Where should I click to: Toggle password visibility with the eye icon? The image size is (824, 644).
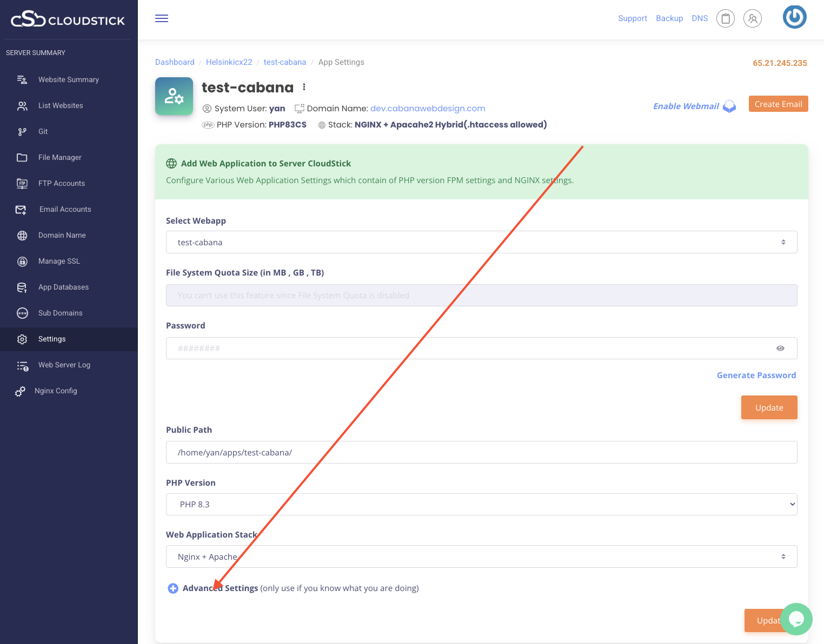click(780, 348)
